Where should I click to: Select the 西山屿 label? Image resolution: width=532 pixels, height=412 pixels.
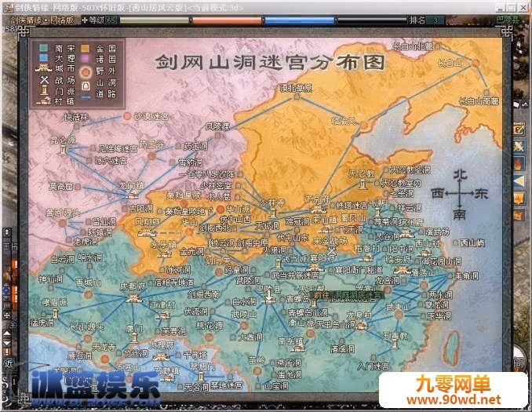point(472,242)
